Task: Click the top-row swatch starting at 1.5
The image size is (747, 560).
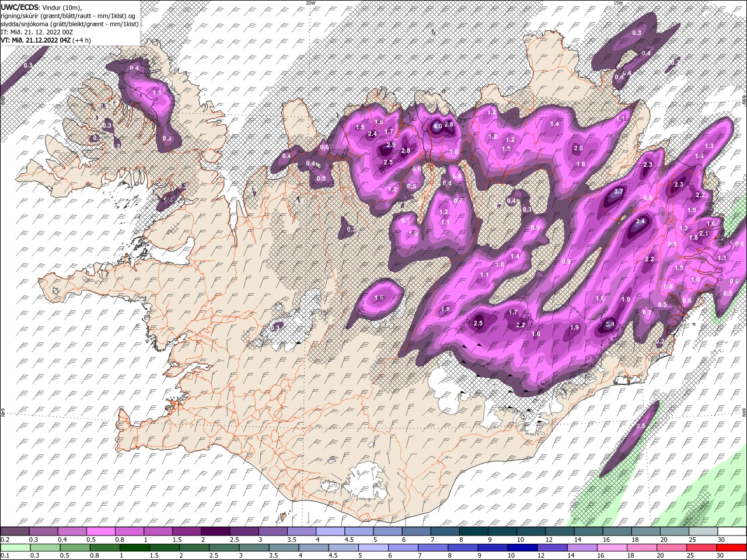Action: tap(186, 531)
